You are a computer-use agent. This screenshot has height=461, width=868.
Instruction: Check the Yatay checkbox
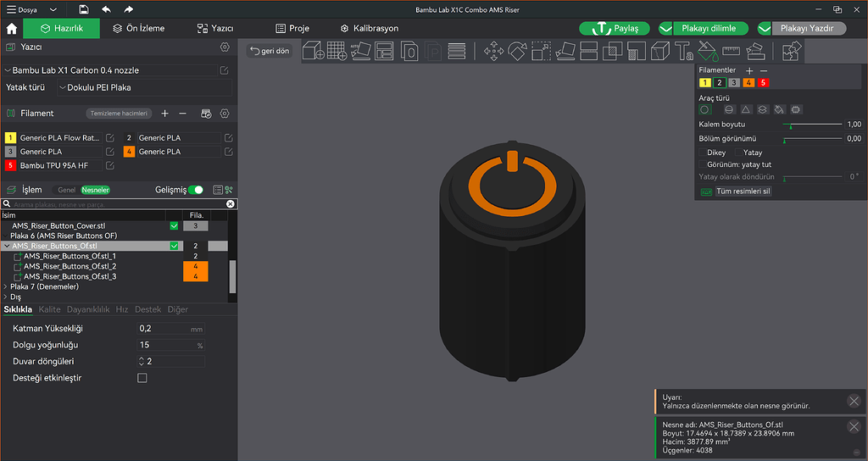[739, 153]
